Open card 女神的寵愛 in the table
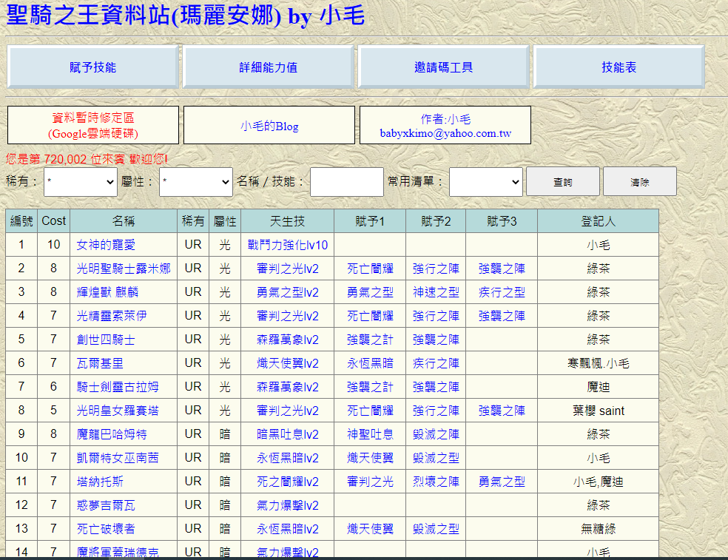Viewport: 728px width, 560px height. tap(106, 245)
